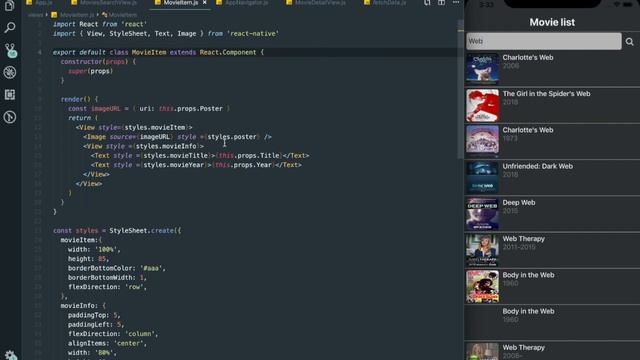Open the Extensions view
Viewport: 640px width, 360px height.
click(x=9, y=95)
